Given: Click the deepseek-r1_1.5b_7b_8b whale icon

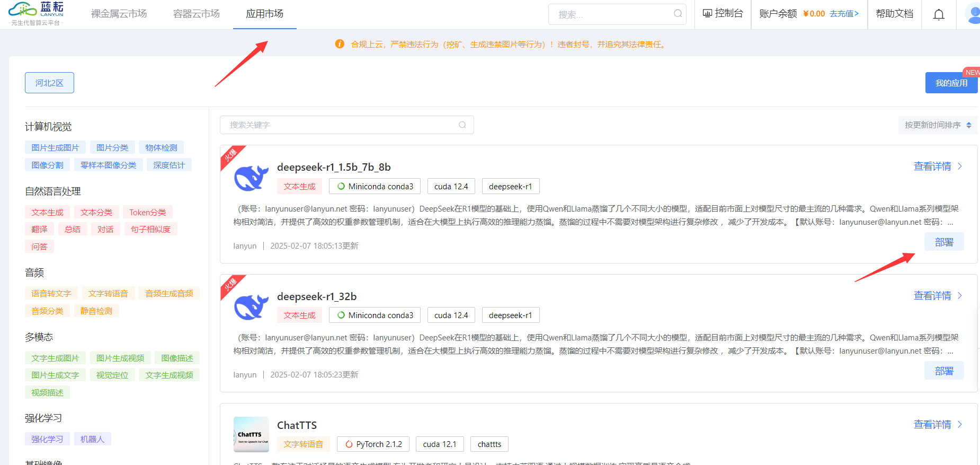Looking at the screenshot, I should 251,178.
